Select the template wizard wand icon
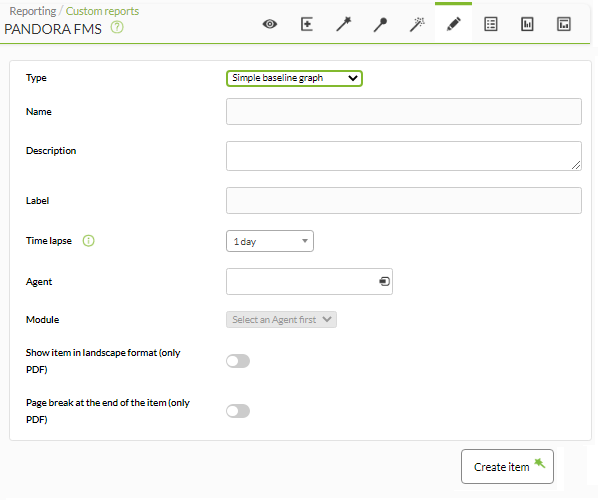600x500 pixels. 344,24
